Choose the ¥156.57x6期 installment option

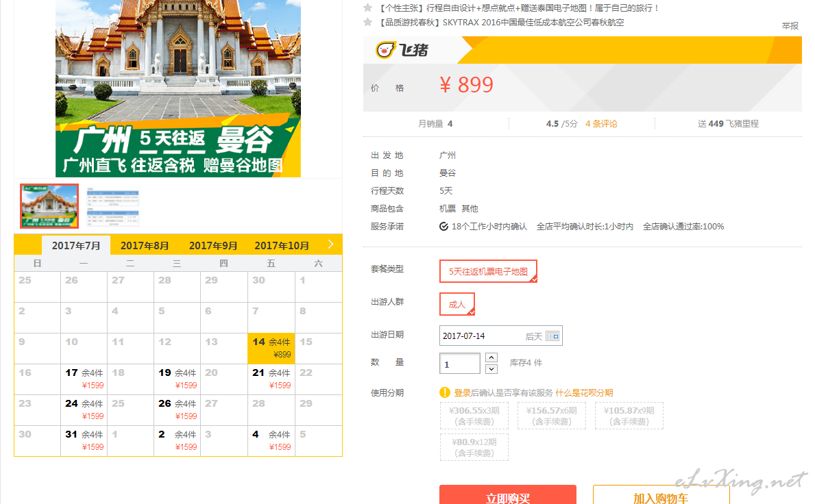coord(552,416)
